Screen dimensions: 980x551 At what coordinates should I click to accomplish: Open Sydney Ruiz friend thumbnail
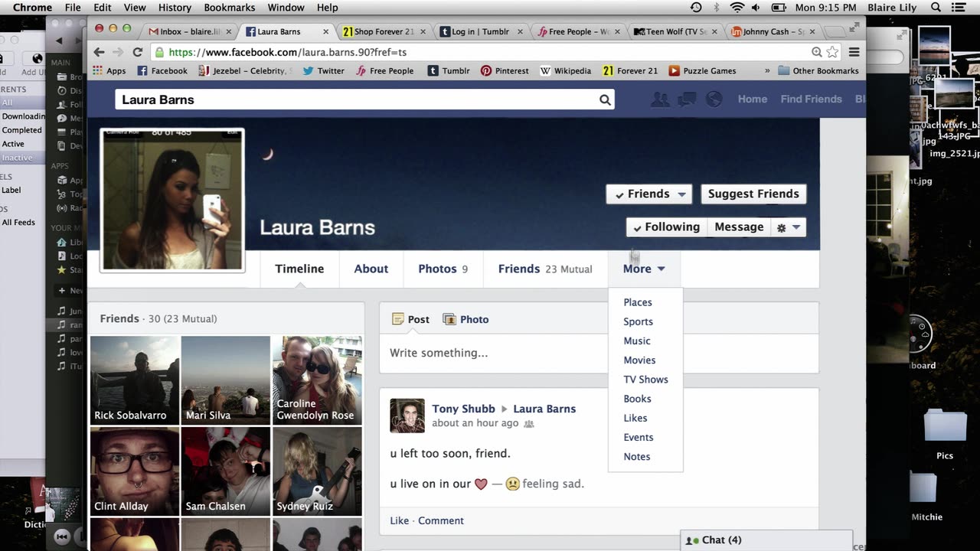pyautogui.click(x=317, y=471)
